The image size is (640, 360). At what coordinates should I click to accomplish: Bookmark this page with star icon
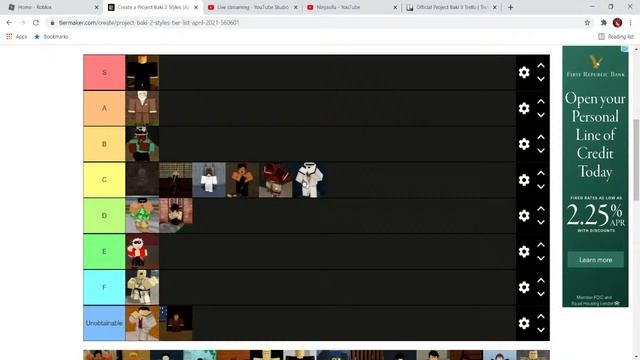[587, 23]
